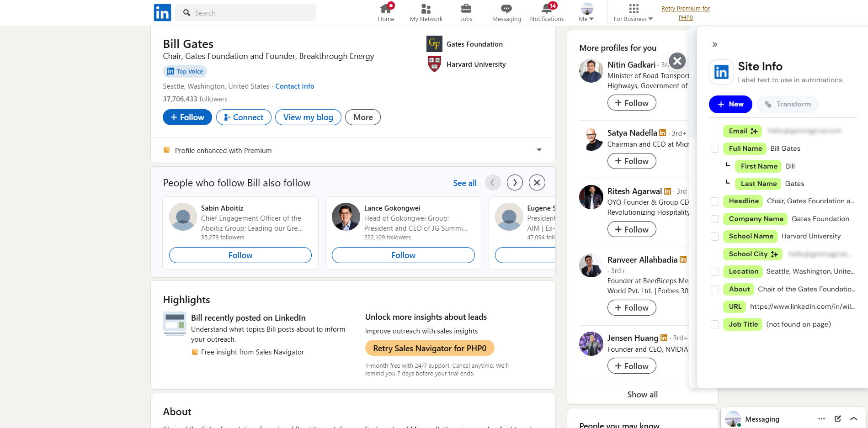Click the Connect button
Viewport: 868px width, 428px height.
(x=244, y=117)
